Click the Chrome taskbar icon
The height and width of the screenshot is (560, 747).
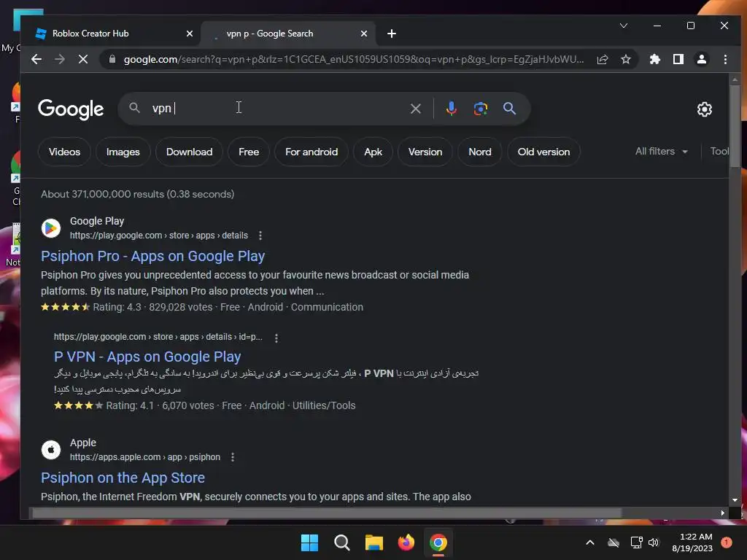[438, 542]
